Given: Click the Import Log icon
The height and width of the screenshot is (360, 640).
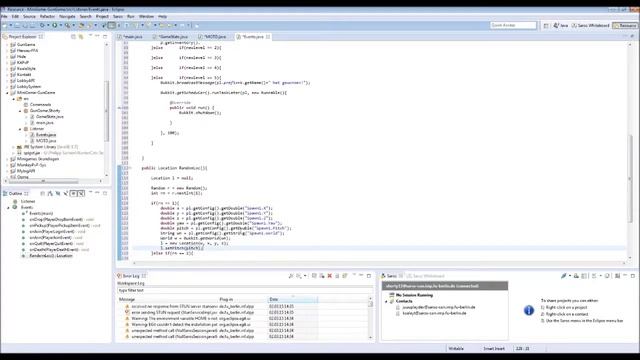Looking at the screenshot, I should click(299, 276).
